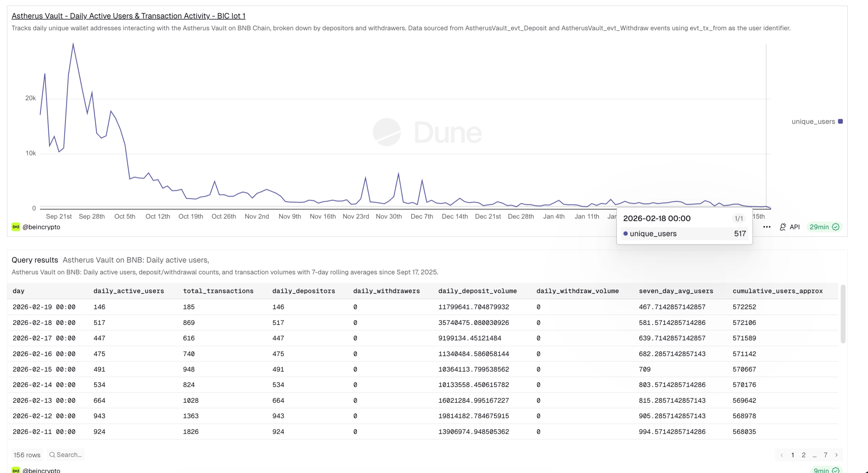Click the API plug icon
868x473 pixels.
click(x=783, y=227)
